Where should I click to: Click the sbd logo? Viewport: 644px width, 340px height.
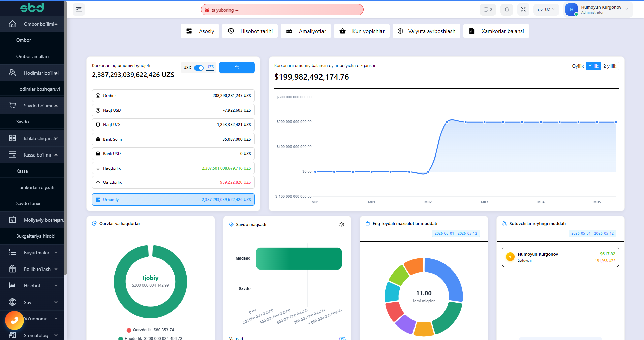tap(32, 7)
